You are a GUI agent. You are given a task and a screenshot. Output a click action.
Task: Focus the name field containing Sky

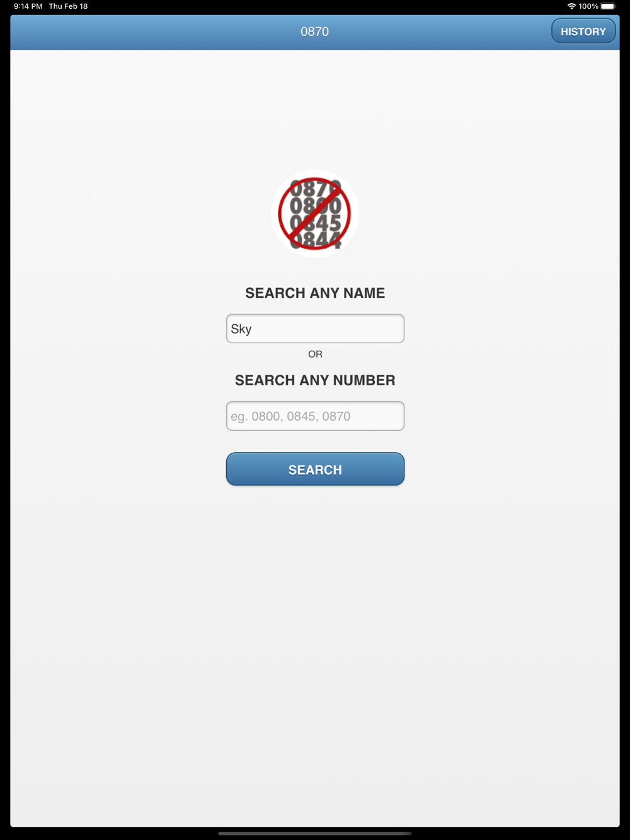[315, 329]
